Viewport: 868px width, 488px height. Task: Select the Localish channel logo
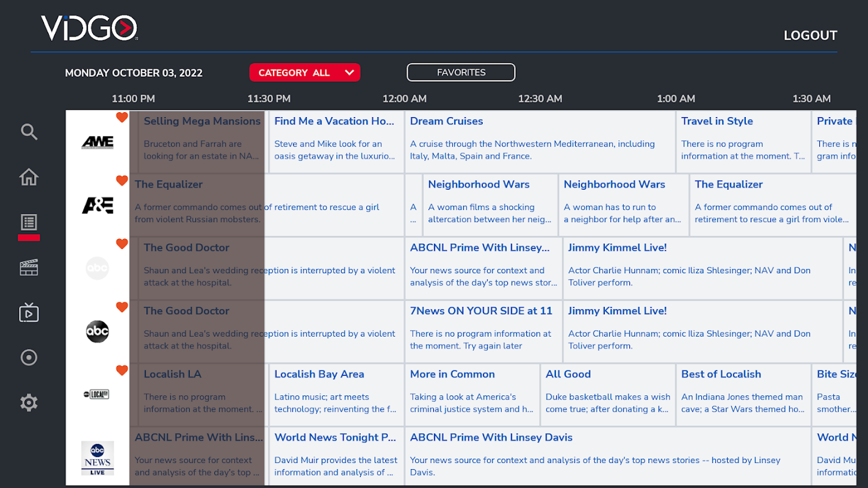[96, 395]
